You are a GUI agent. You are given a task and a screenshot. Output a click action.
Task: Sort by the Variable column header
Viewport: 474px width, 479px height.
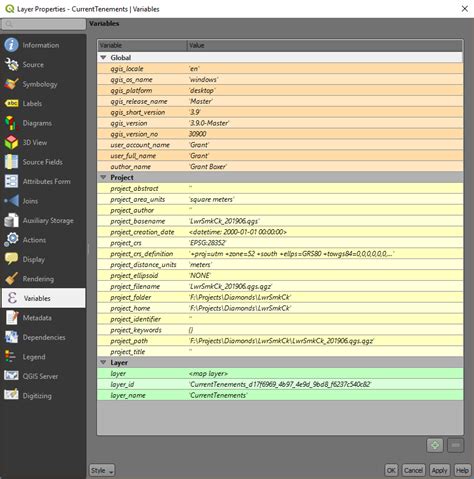[x=142, y=45]
